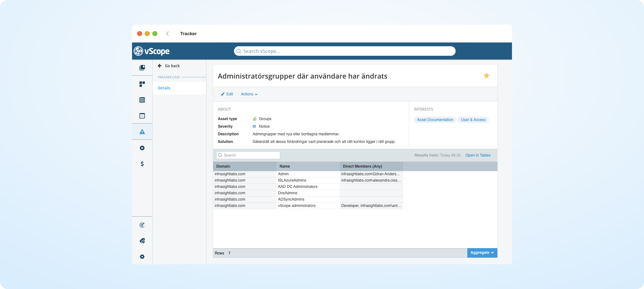Open the Dashboards icon in the sidebar
This screenshot has height=289, width=644.
point(142,84)
